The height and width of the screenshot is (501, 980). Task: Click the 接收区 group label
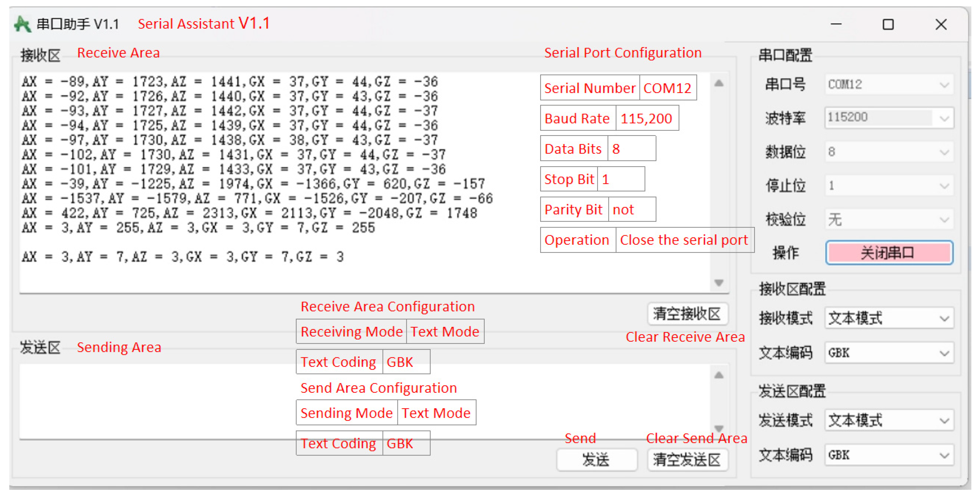(x=41, y=55)
